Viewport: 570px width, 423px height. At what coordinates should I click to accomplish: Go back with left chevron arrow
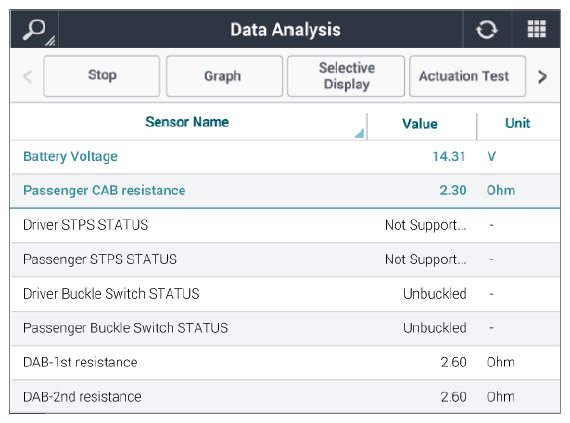(28, 77)
